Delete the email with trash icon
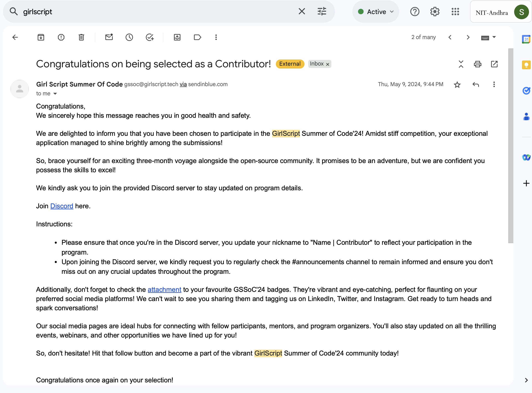The height and width of the screenshot is (393, 532). [x=81, y=37]
